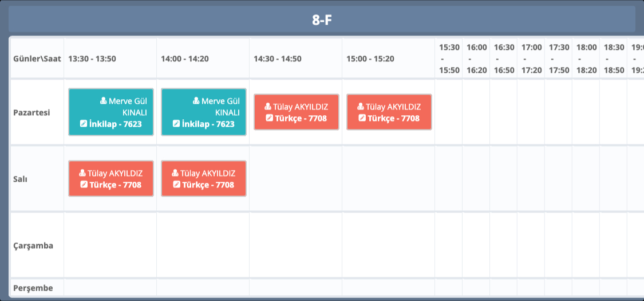Click empty Pazartesi 15:30 - 15:50 cell
Image resolution: width=644 pixels, height=301 pixels.
point(448,112)
